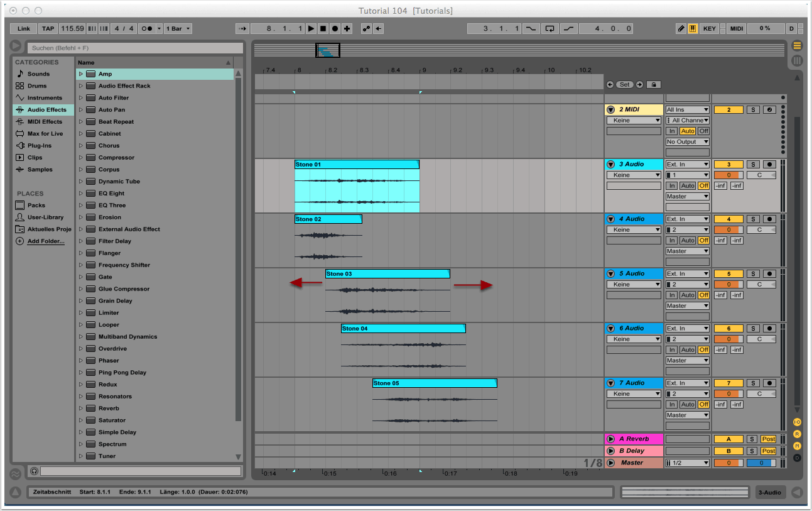Show or hide the I-O section
The width and height of the screenshot is (812, 511).
[797, 422]
